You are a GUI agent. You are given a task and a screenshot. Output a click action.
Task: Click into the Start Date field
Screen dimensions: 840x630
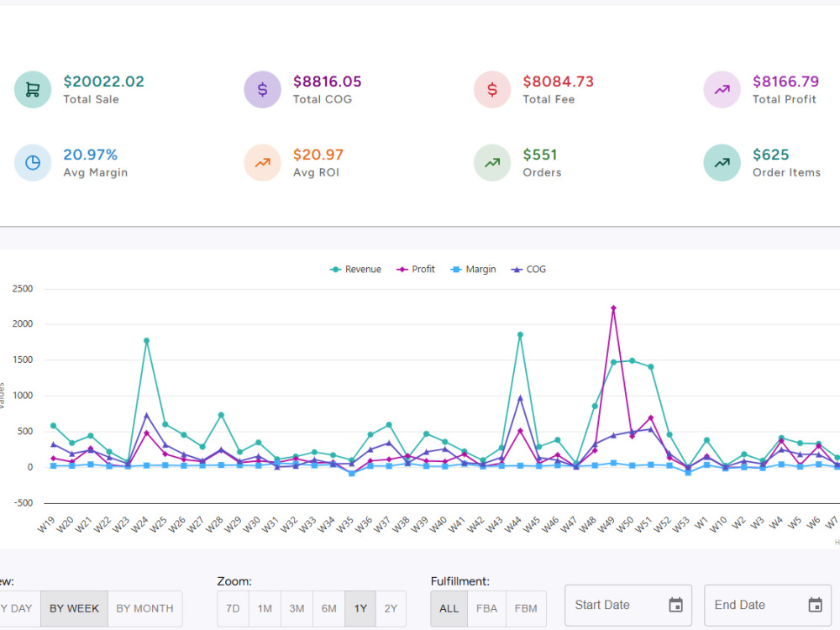coord(627,606)
